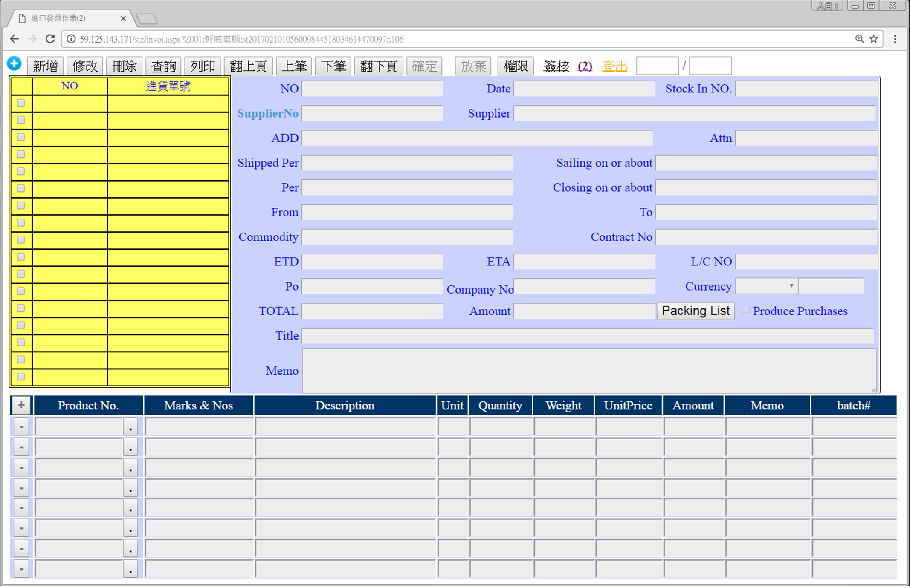Click the blue plus circle icon
The image size is (910, 588).
coord(14,64)
